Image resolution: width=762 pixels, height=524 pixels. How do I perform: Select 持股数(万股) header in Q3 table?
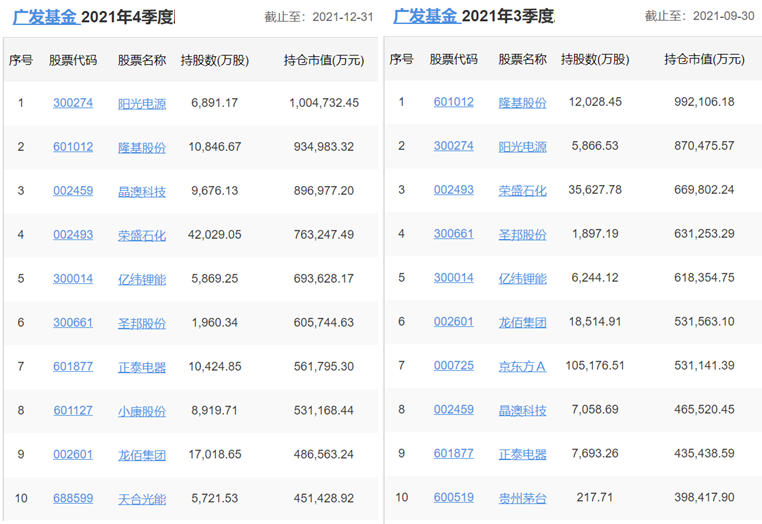(595, 59)
